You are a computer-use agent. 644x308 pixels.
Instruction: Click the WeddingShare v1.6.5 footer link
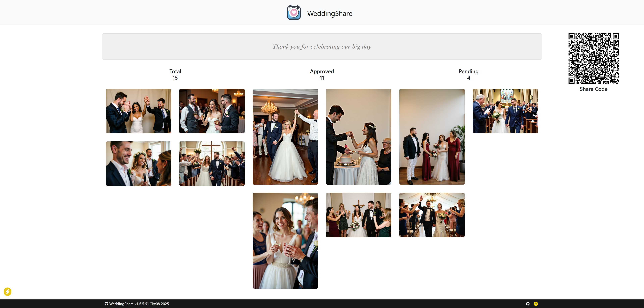pos(126,304)
